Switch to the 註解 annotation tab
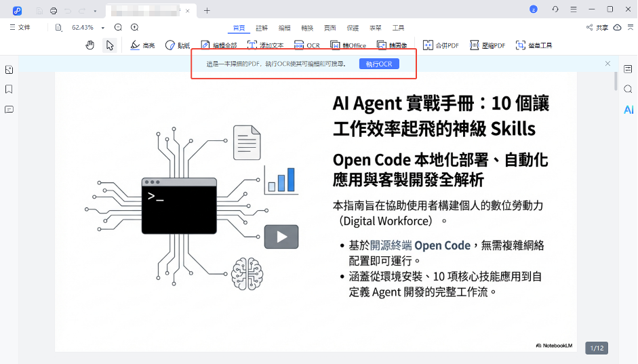The height and width of the screenshot is (364, 638). click(262, 28)
